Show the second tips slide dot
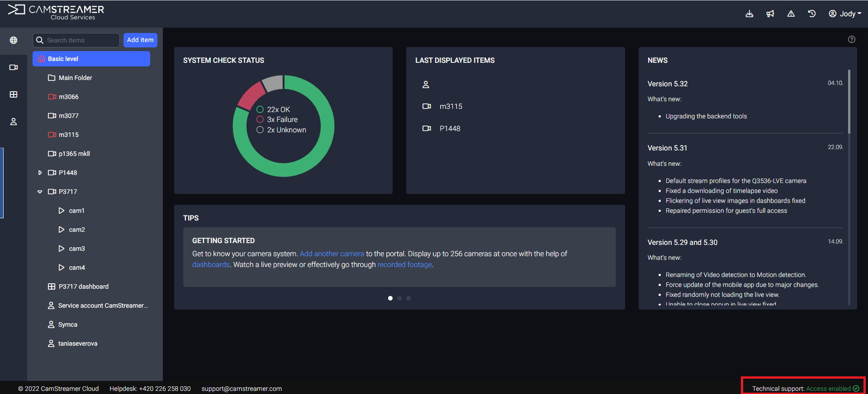 coord(399,298)
